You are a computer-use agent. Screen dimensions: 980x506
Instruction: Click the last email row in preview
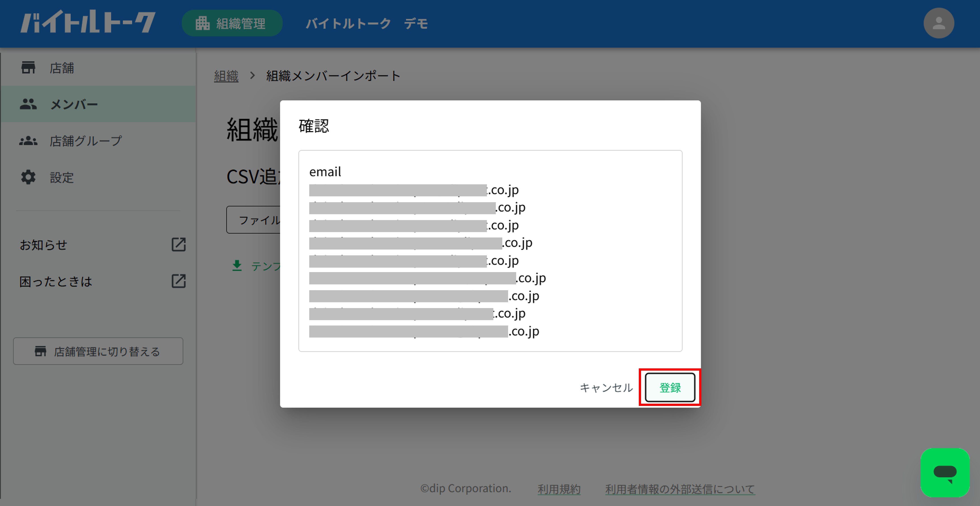pyautogui.click(x=424, y=331)
